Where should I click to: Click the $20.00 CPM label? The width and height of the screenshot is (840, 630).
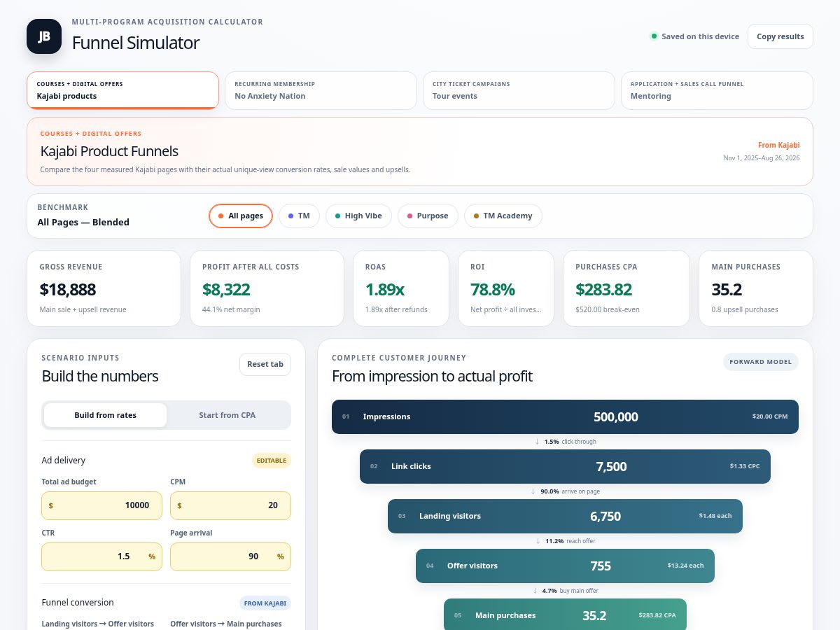[x=770, y=416]
